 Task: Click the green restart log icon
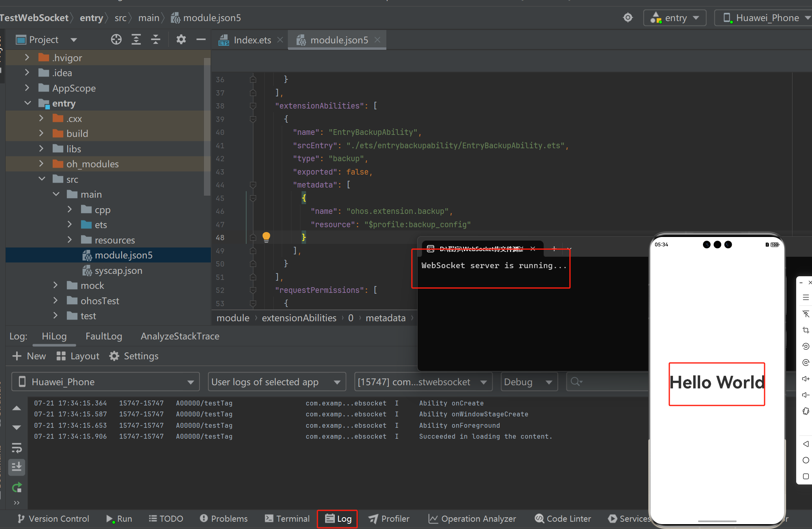(x=17, y=487)
